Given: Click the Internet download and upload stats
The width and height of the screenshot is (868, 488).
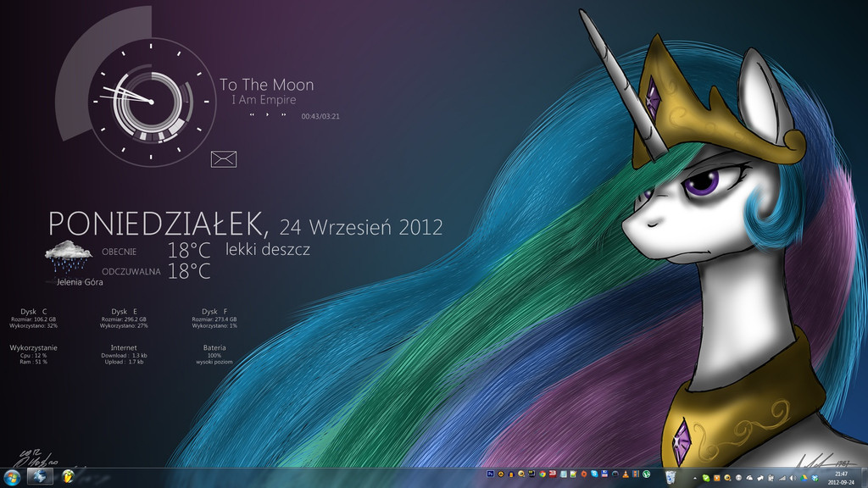Looking at the screenshot, I should (124, 354).
